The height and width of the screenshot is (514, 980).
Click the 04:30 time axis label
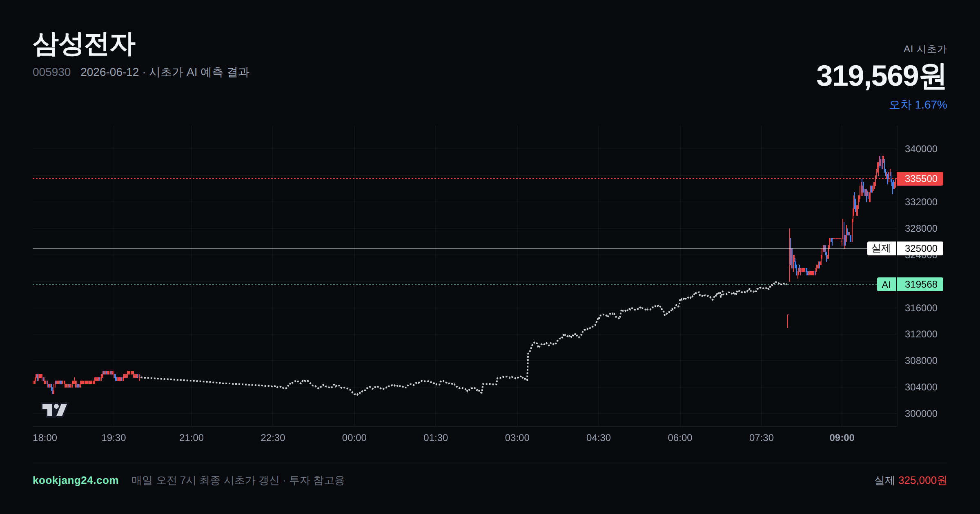(x=599, y=438)
